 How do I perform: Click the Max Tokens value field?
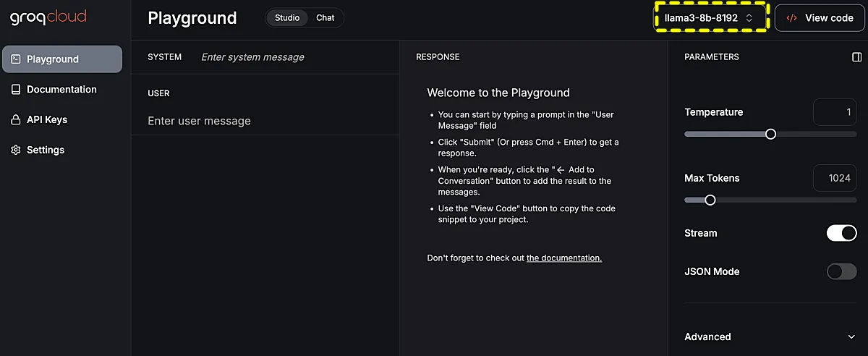[x=835, y=178]
